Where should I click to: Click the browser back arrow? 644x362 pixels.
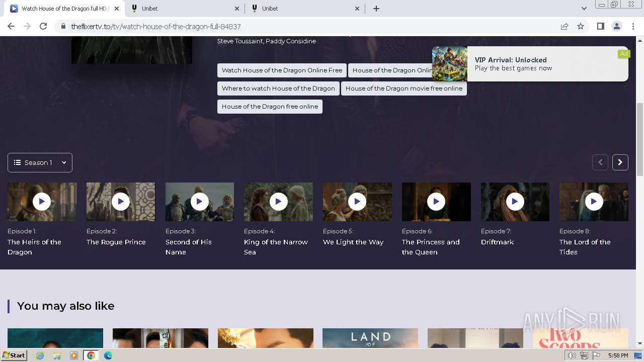11,26
